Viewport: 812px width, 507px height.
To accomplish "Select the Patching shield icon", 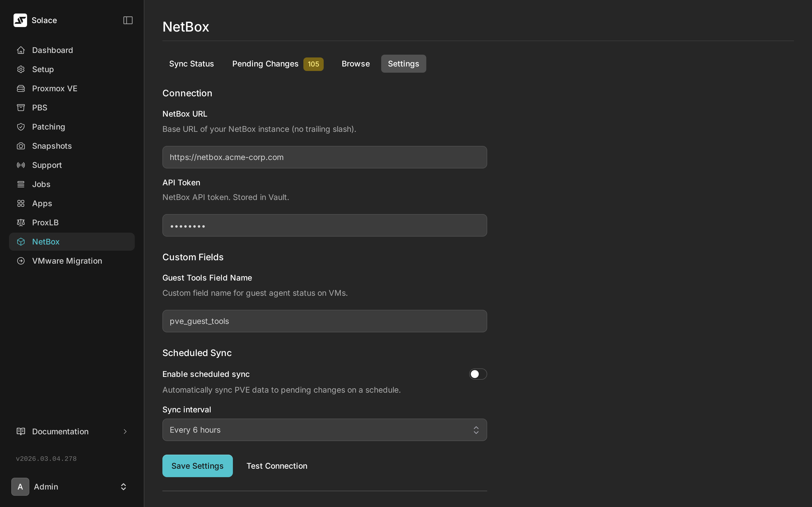I will pos(21,126).
